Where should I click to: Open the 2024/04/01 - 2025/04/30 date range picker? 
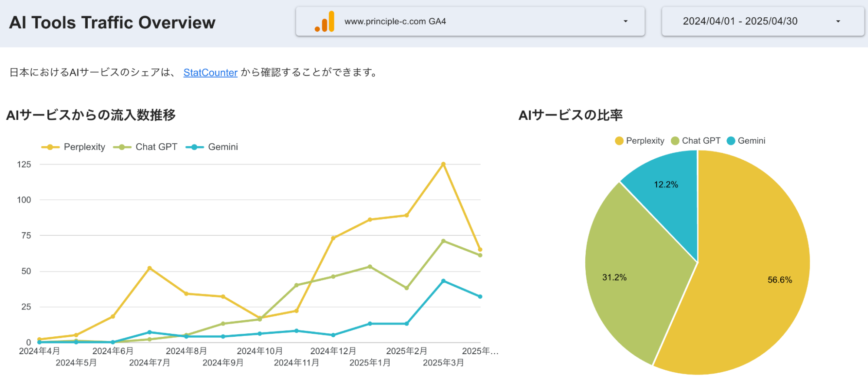tap(740, 21)
